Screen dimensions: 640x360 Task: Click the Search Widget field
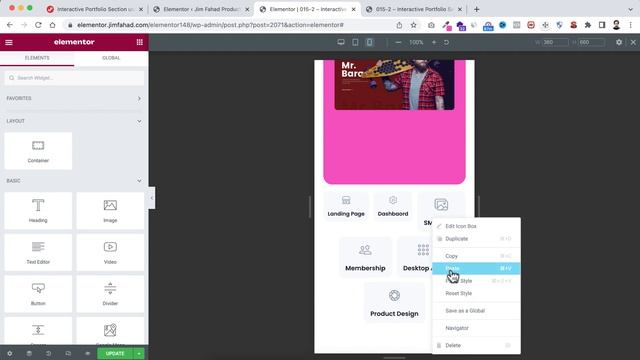pos(74,78)
